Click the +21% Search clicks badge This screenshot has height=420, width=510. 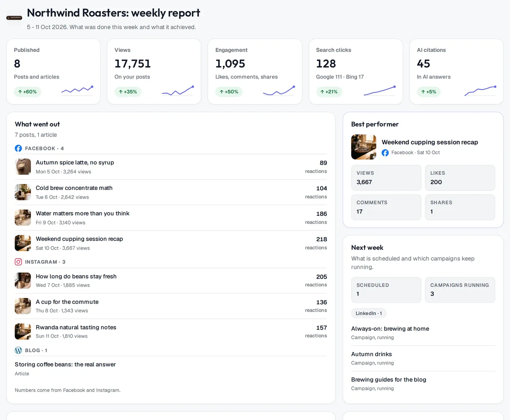point(329,92)
